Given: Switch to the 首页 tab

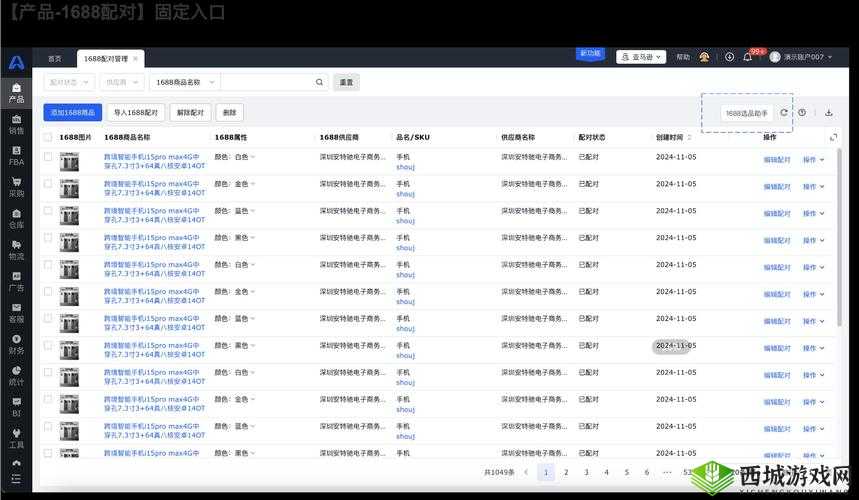Looking at the screenshot, I should (55, 59).
